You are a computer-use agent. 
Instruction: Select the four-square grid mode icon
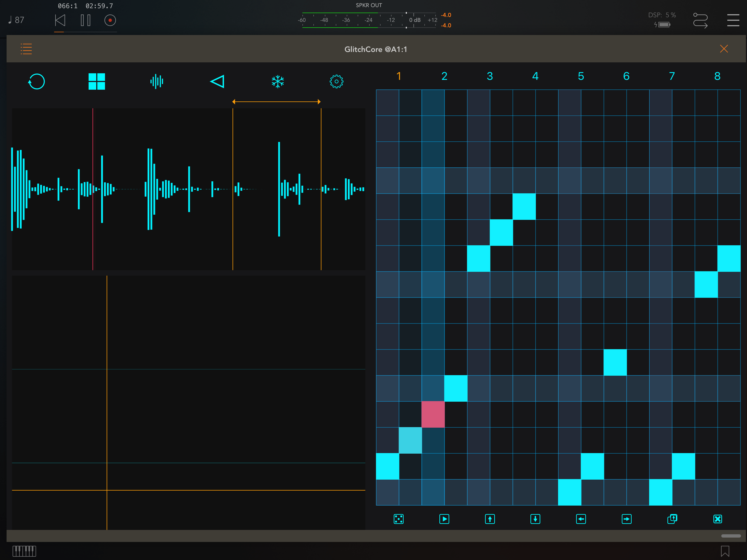click(97, 81)
